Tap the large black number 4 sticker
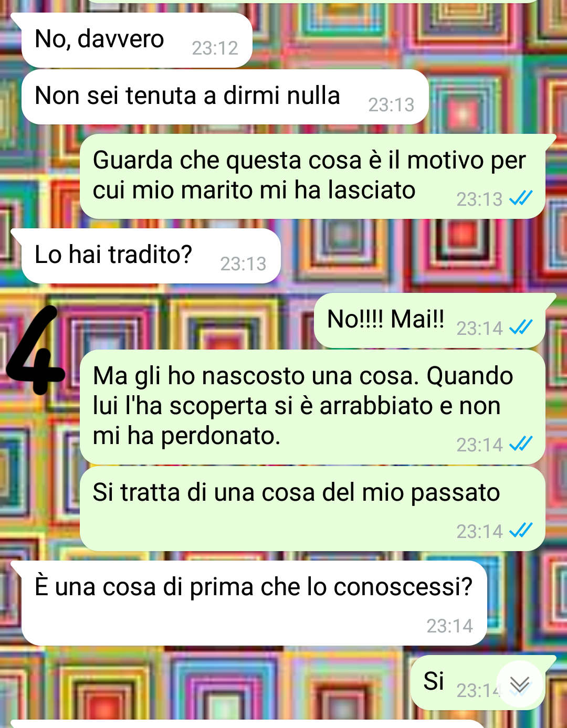Viewport: 567px width, 728px height. 35,350
